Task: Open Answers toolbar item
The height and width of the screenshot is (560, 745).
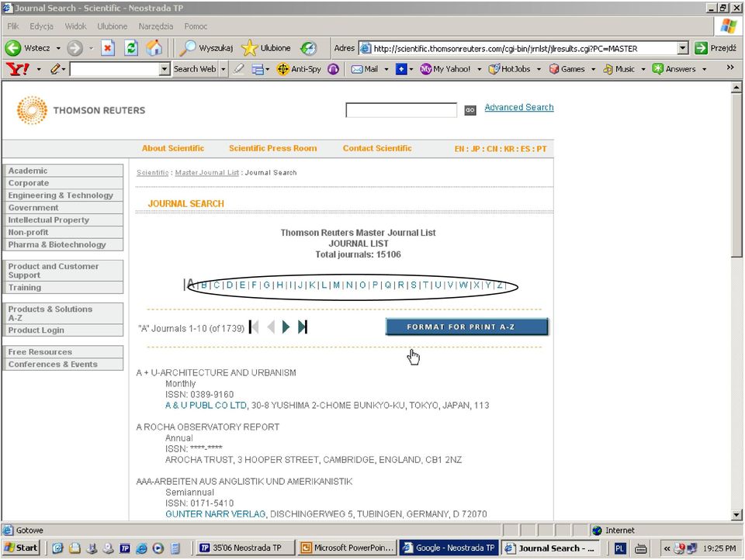Action: point(674,69)
